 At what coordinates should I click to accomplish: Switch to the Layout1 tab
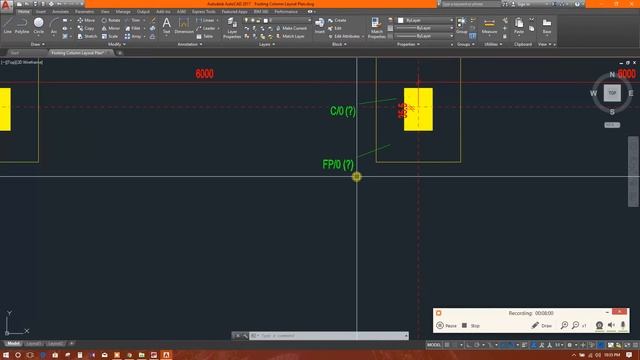[x=33, y=344]
